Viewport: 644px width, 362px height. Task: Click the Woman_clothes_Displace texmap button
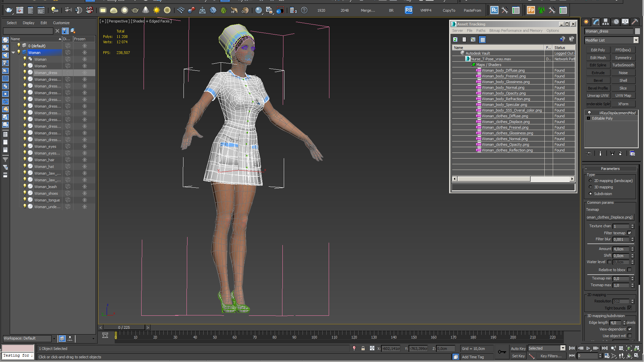(x=610, y=217)
